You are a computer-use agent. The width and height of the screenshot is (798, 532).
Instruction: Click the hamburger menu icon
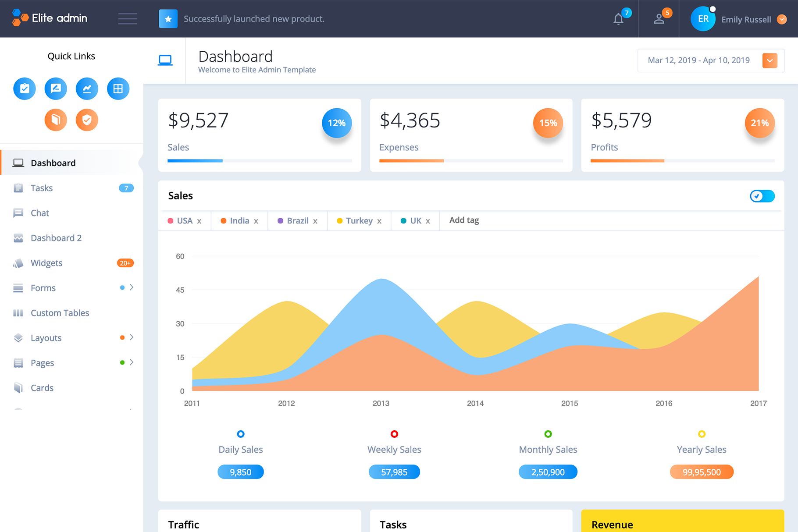[128, 19]
